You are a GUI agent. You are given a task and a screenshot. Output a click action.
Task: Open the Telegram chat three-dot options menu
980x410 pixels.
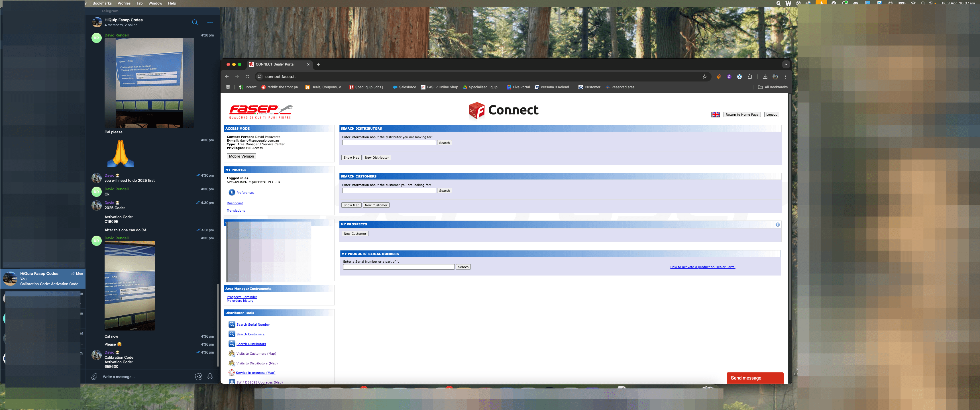click(210, 23)
